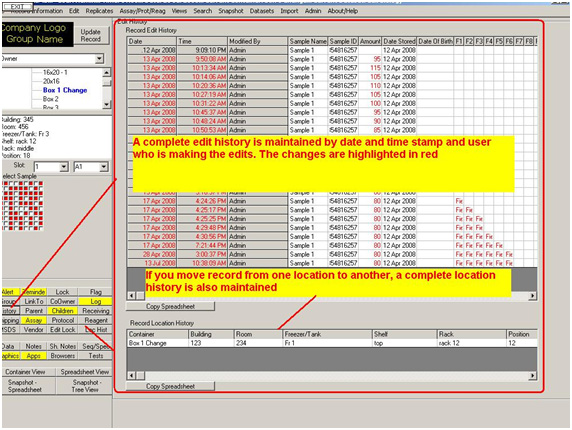Open the yellow Children panel button
Screen dimensions: 572x430
62,311
